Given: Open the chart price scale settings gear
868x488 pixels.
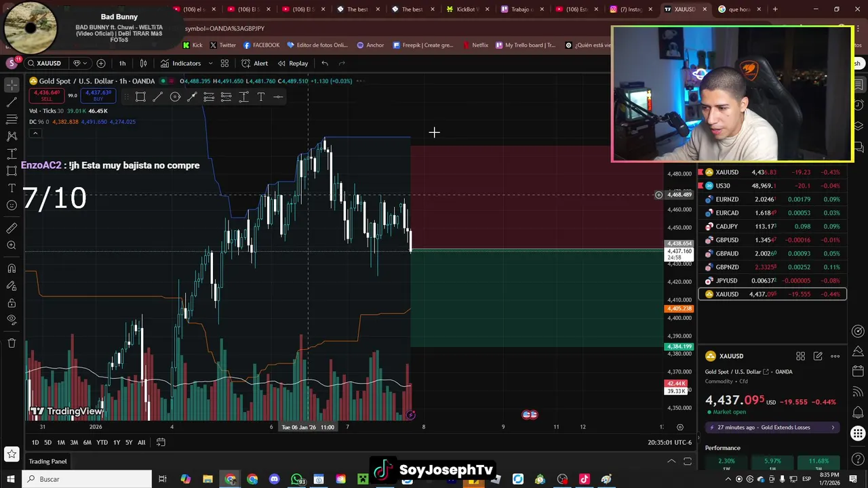Looking at the screenshot, I should (x=680, y=427).
